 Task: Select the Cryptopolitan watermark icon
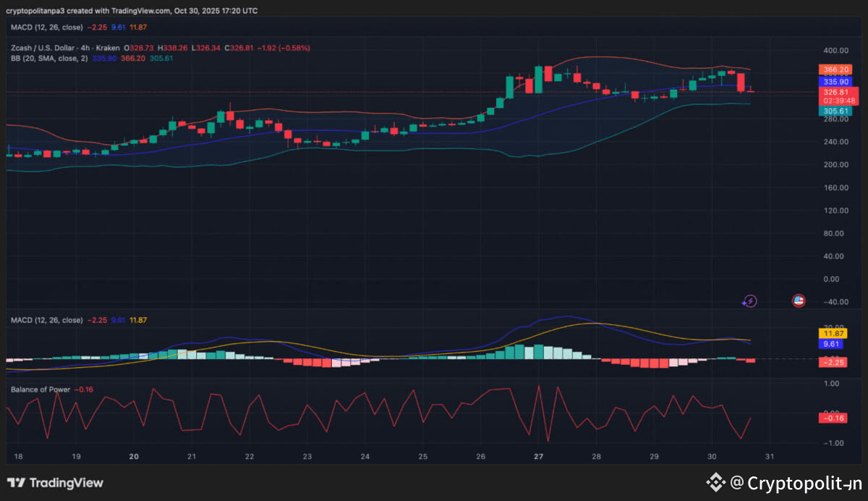(x=716, y=482)
